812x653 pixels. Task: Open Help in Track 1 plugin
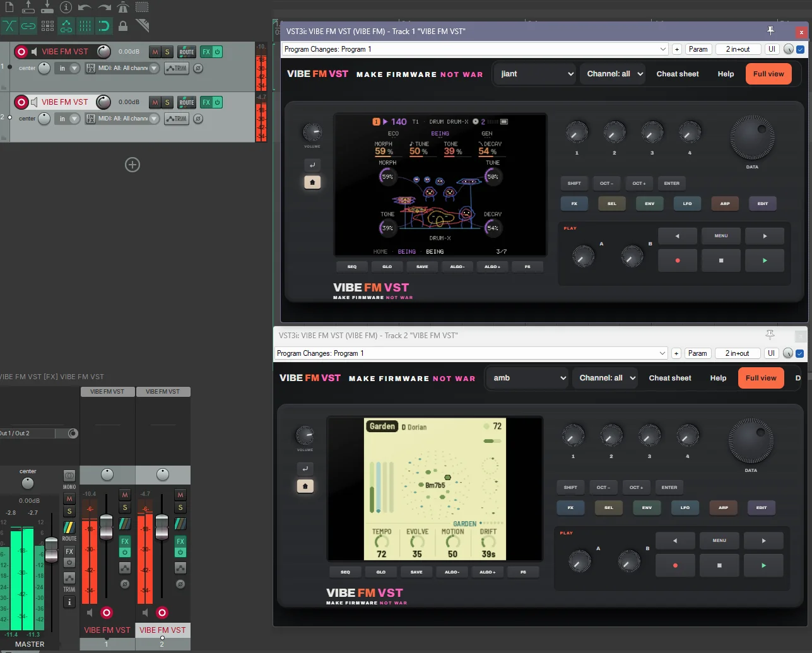pos(726,74)
